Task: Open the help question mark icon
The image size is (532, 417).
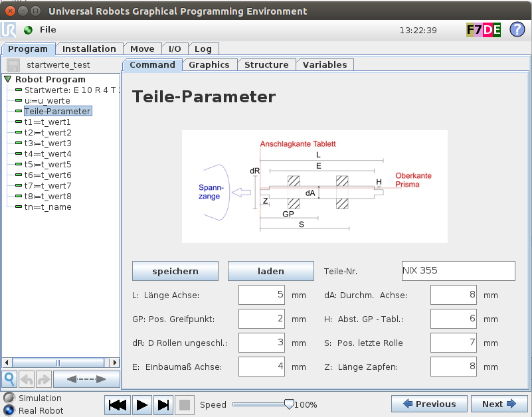Action: pos(517,30)
